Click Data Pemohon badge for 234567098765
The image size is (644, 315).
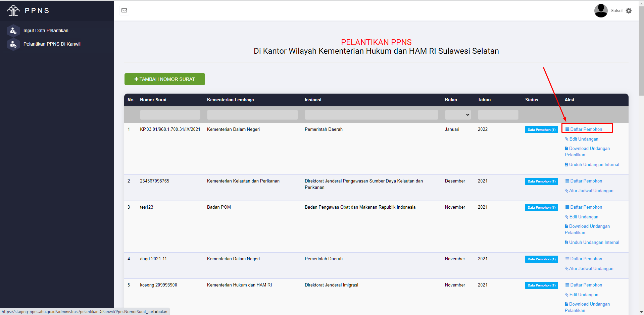tap(541, 181)
